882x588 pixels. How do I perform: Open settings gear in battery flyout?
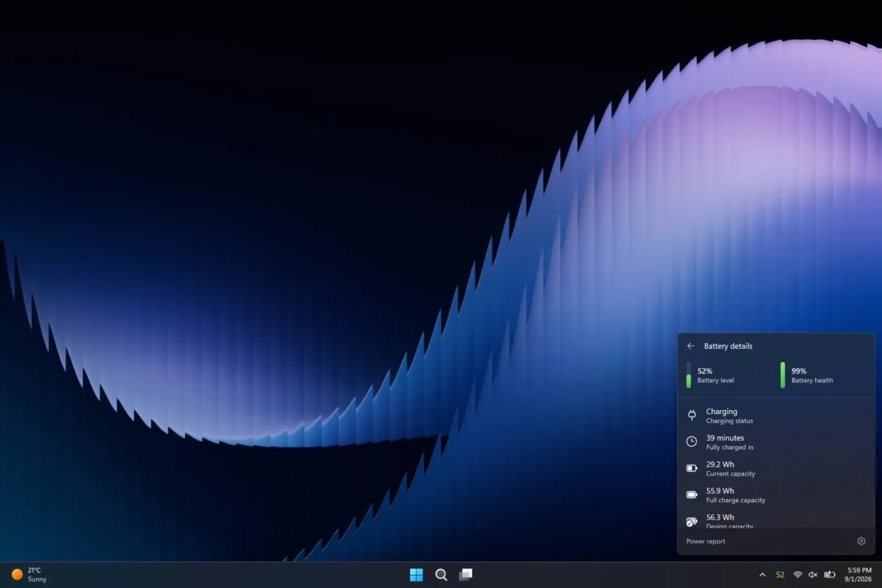coord(862,541)
